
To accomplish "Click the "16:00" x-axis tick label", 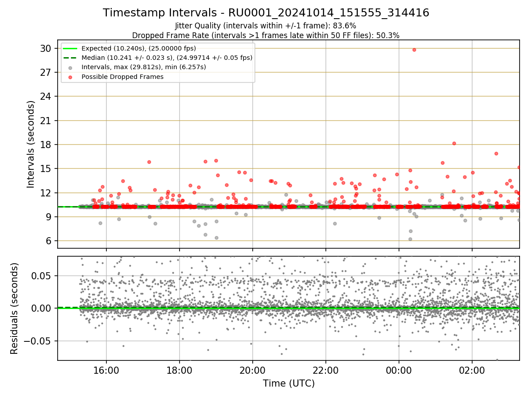I will point(106,370).
